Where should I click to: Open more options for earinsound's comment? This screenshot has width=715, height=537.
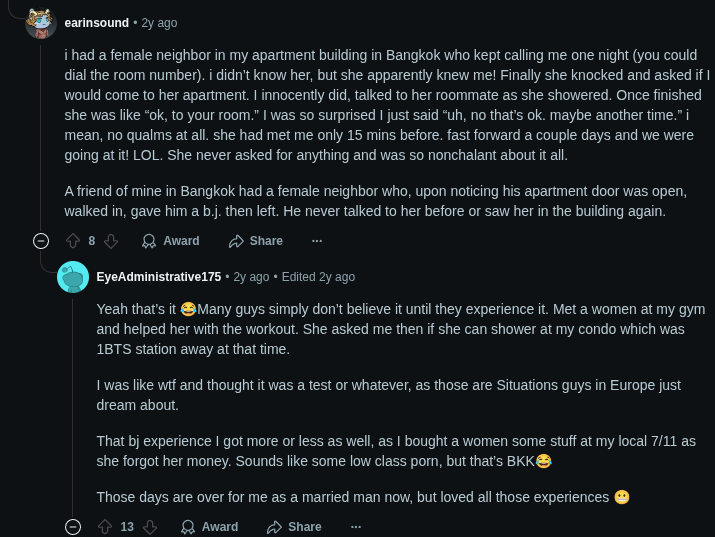pos(317,241)
